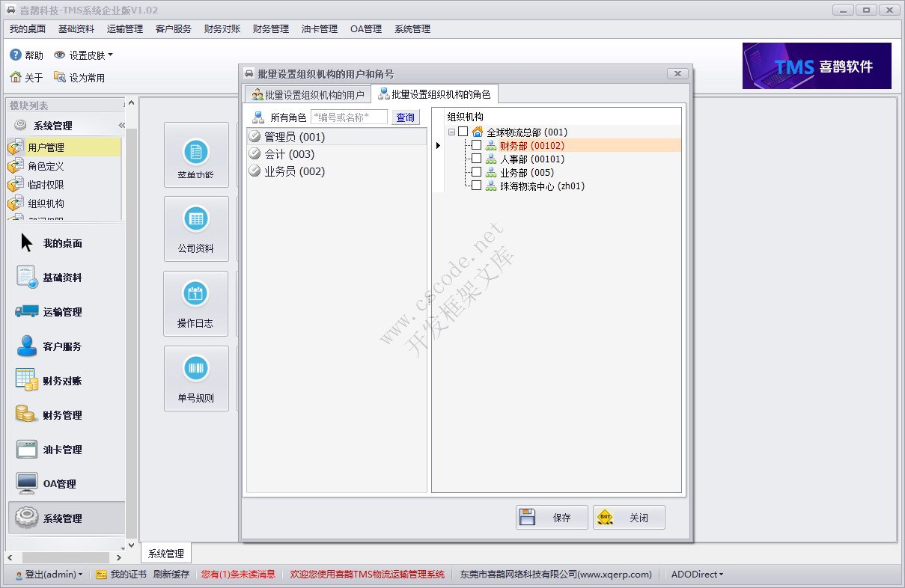
Task: Check the 人事部 (00101) checkbox
Action: [x=476, y=159]
